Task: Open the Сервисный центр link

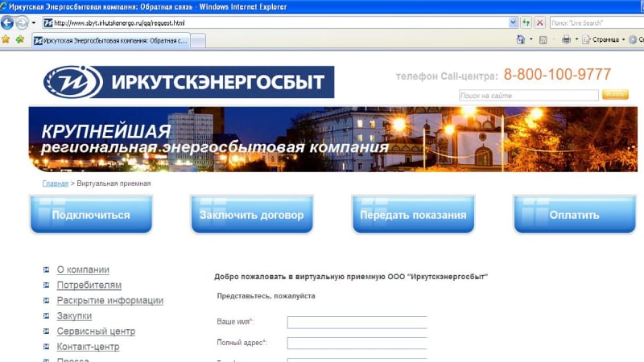Action: (96, 331)
